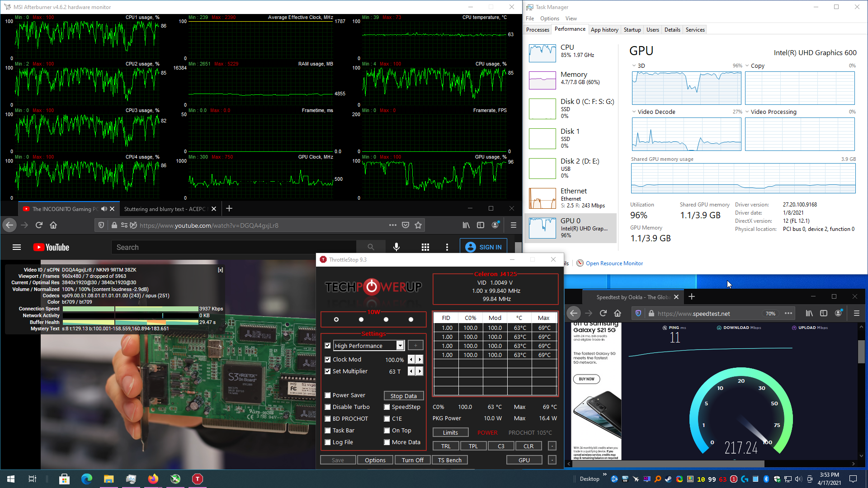The image size is (868, 488).
Task: Click the YouTube search magnifier button
Action: point(371,247)
